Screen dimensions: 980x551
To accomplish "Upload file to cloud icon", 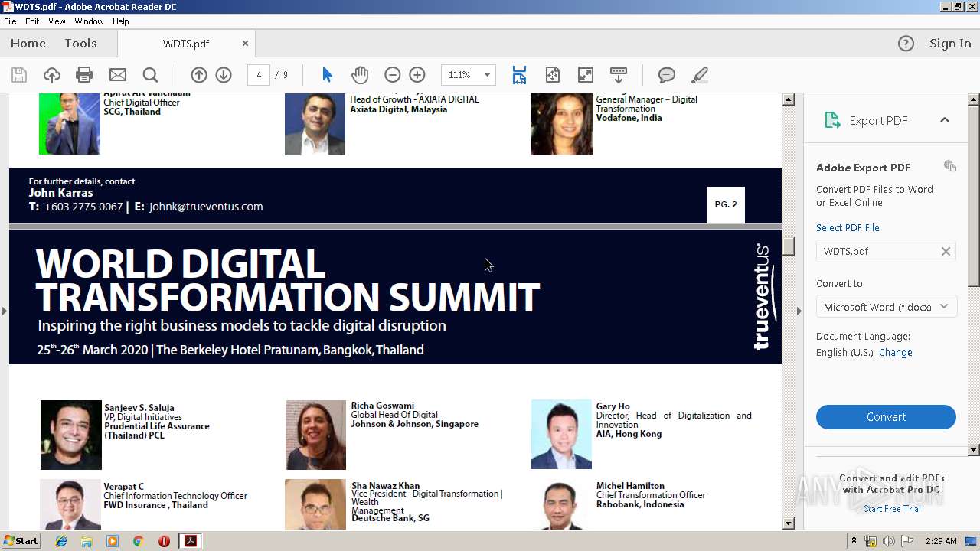I will [52, 75].
